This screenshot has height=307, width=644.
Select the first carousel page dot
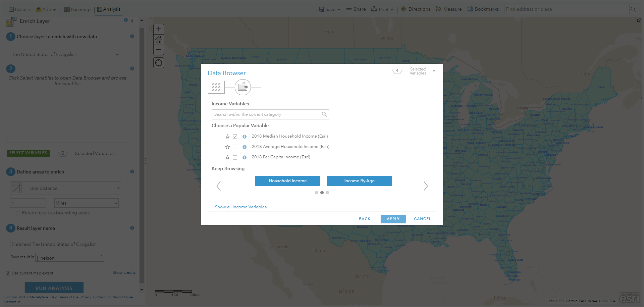(x=317, y=193)
